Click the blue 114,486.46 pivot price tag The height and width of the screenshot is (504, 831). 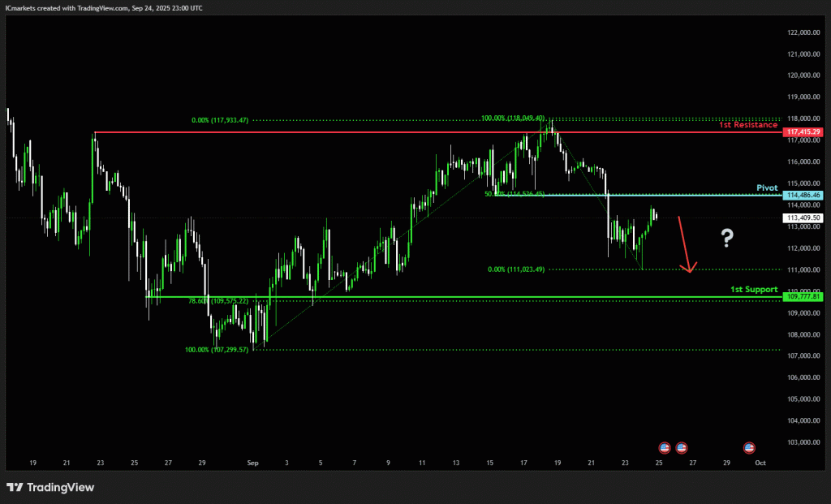coord(803,196)
